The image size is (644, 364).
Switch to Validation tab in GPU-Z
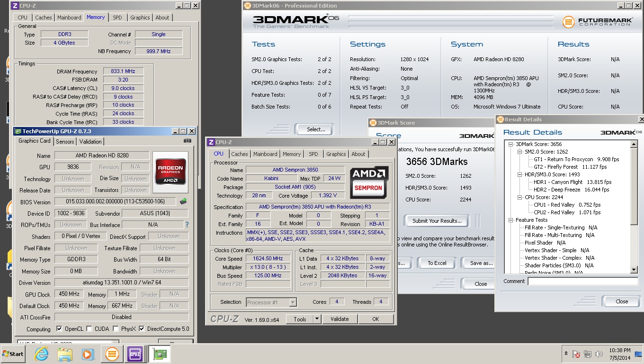coord(90,142)
